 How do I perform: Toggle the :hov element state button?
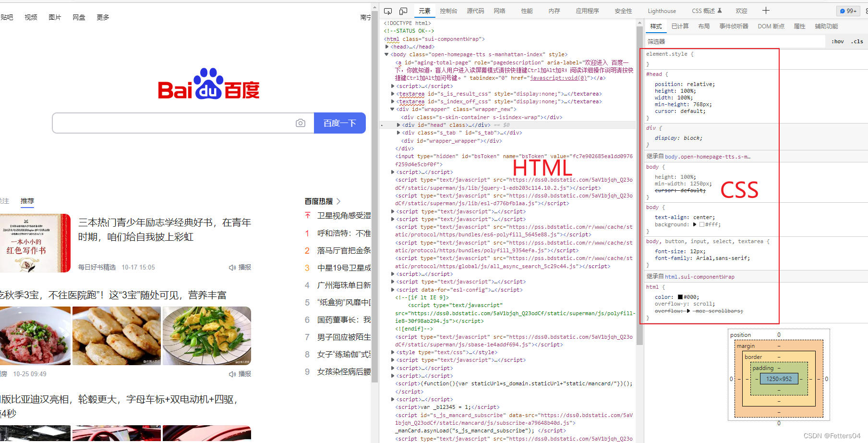[x=838, y=41]
